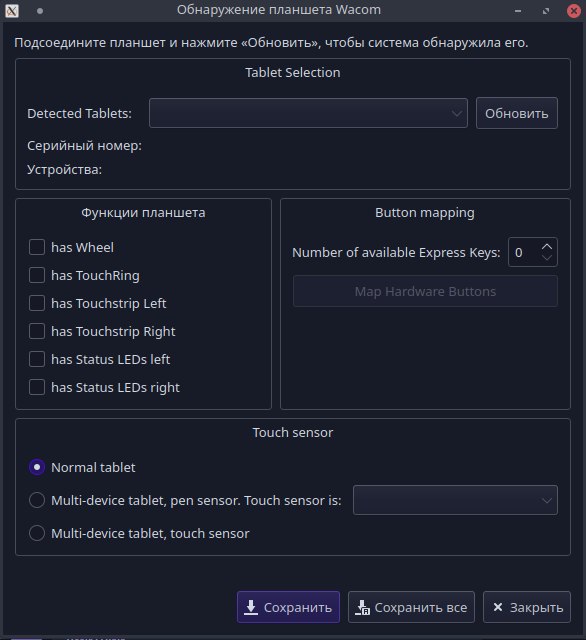Select Multi-device tablet, pen sensor radio
This screenshot has height=640, width=586.
[37, 500]
